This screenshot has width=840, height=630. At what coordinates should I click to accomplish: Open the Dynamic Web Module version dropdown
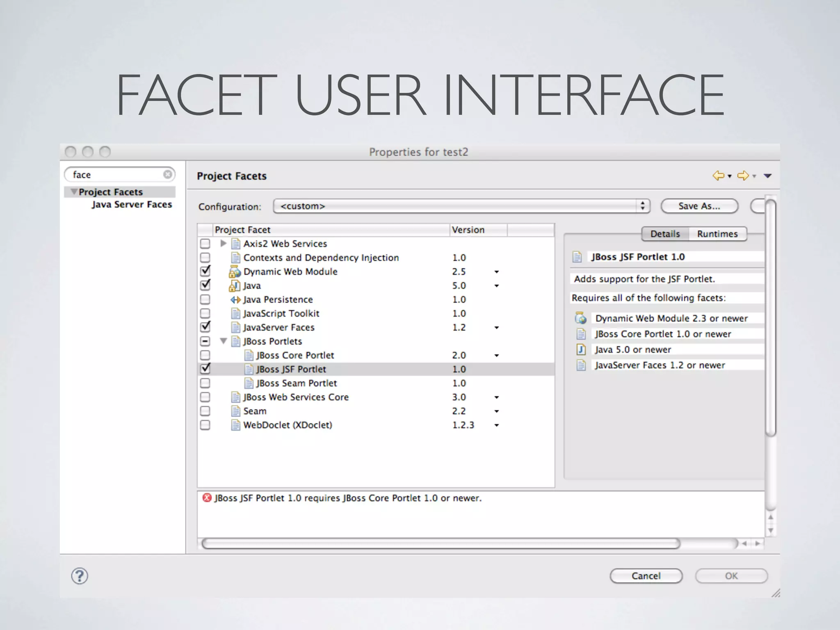496,272
